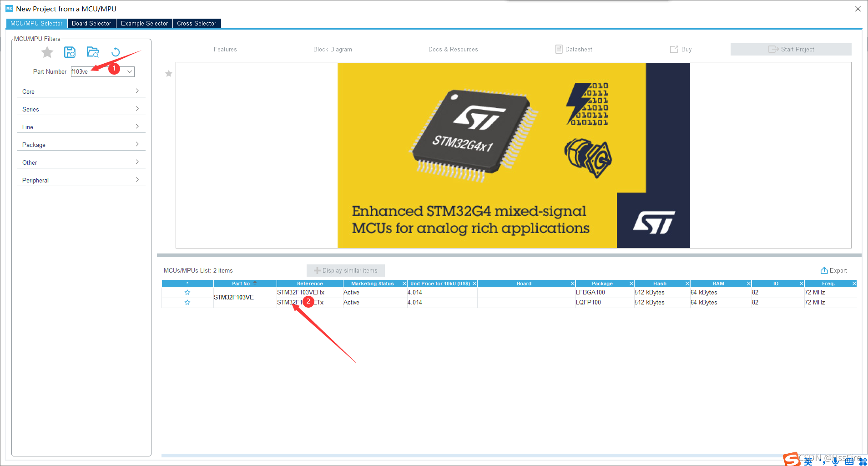Click the favorites star filter icon
This screenshot has width=868, height=466.
click(x=47, y=52)
